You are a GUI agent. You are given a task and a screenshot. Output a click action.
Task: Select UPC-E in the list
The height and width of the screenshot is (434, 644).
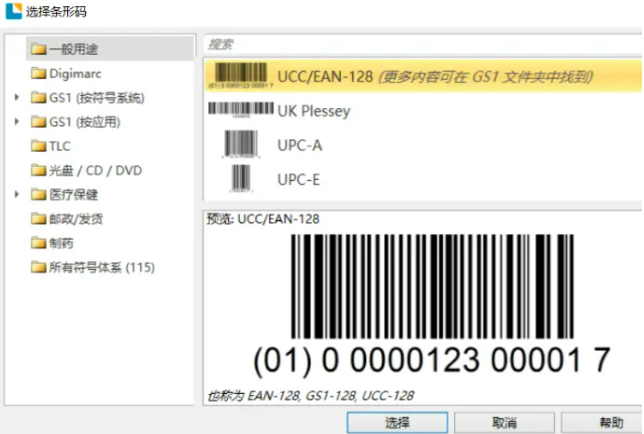(299, 179)
